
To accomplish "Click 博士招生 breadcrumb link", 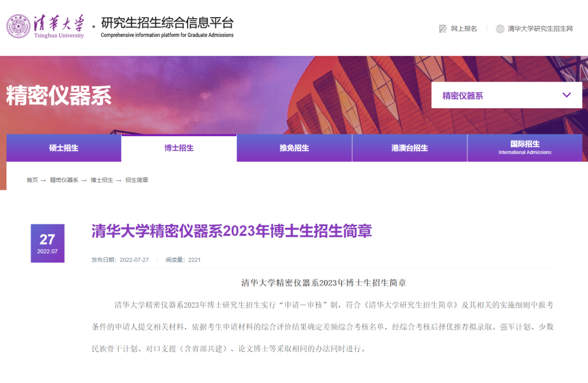I will click(x=102, y=180).
